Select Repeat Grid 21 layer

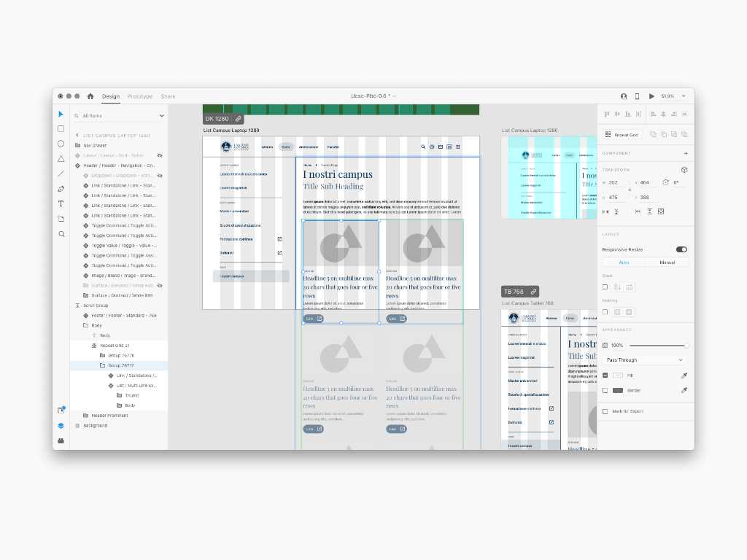(119, 346)
